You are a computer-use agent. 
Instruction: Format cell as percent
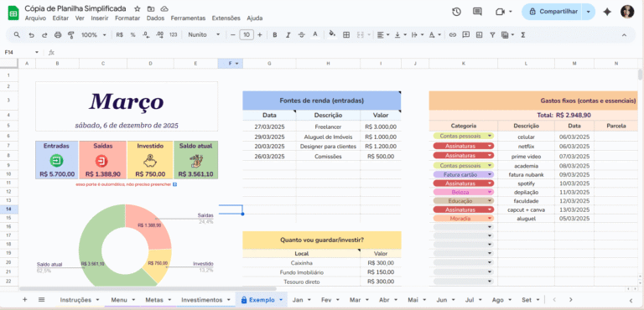pyautogui.click(x=132, y=35)
